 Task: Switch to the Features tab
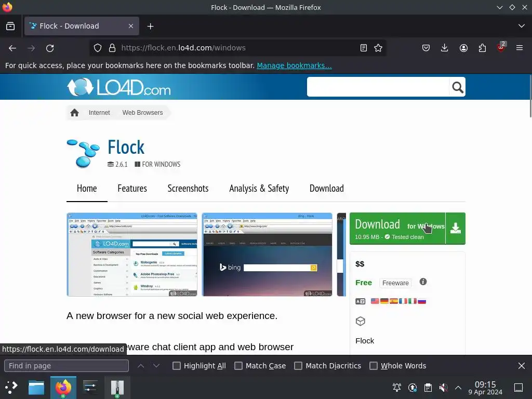tap(132, 189)
